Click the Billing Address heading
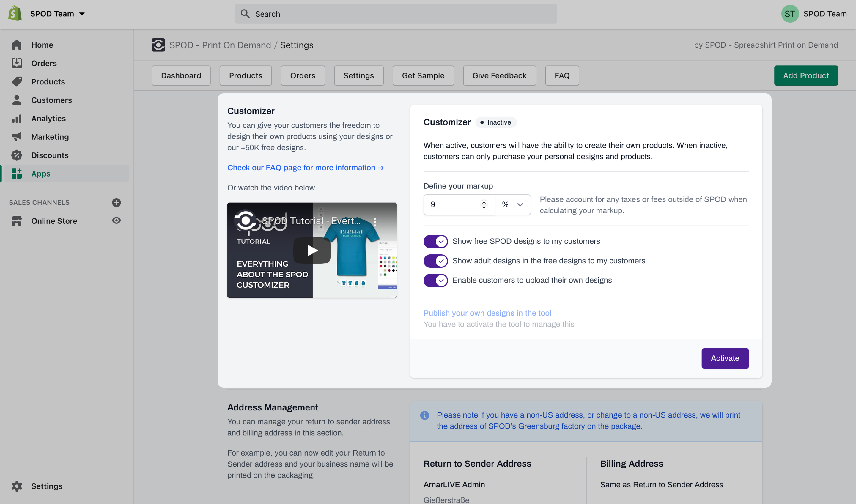856x504 pixels. click(632, 464)
